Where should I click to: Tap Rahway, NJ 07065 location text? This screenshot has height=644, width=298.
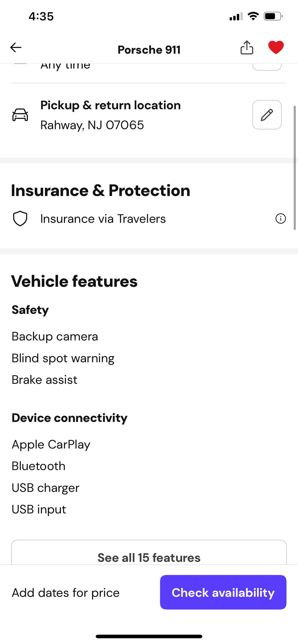coord(92,125)
